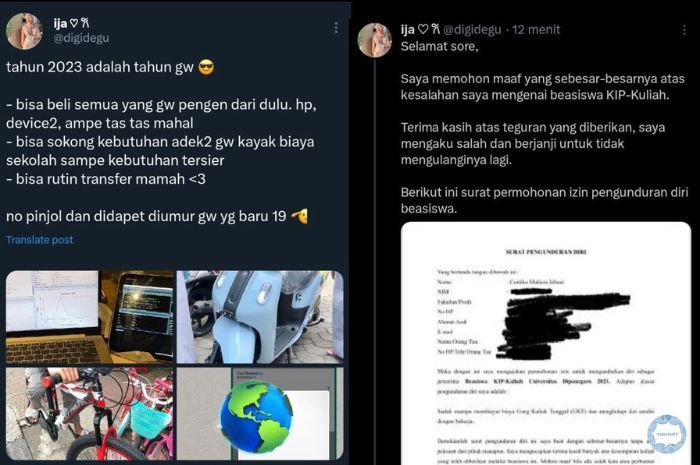
Task: Open the Surat Pengunduran Diri document image
Action: pos(546,344)
